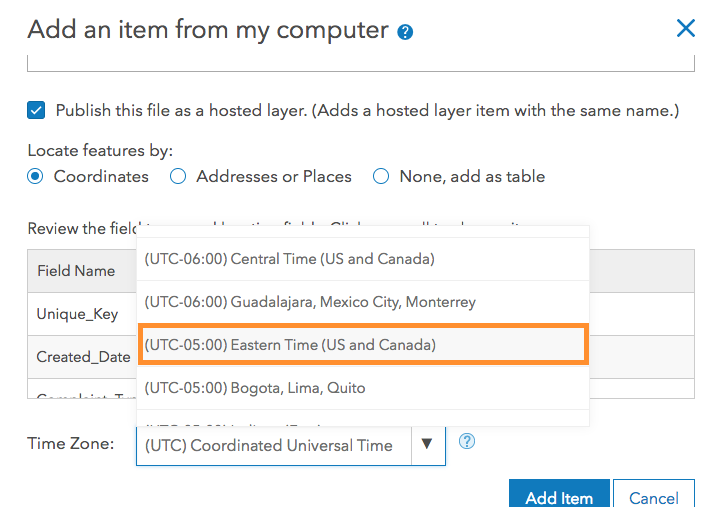Click the Time Zone help question icon
The height and width of the screenshot is (524, 719).
466,441
